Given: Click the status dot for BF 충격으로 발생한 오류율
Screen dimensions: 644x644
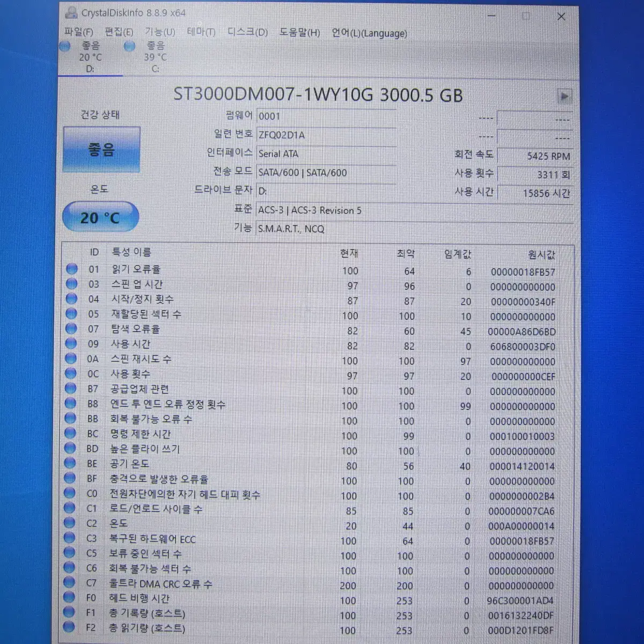Looking at the screenshot, I should [70, 478].
